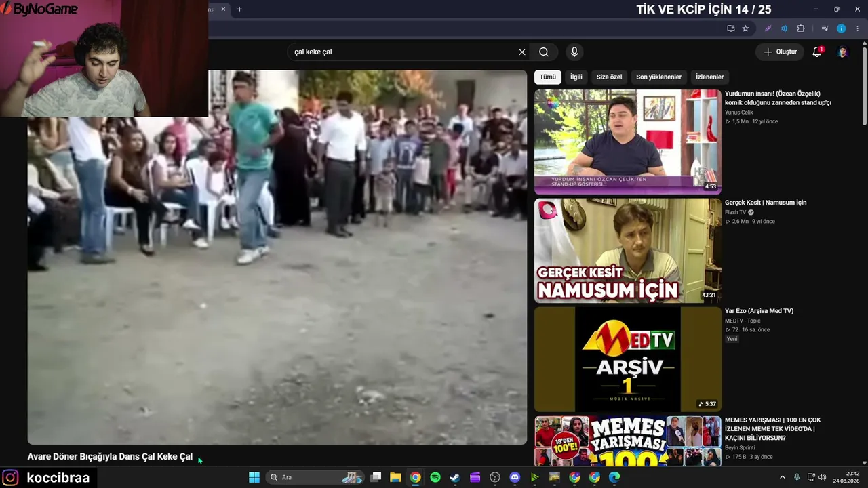The image size is (868, 488).
Task: Open the Yurdumun insanı video title
Action: coord(778,98)
